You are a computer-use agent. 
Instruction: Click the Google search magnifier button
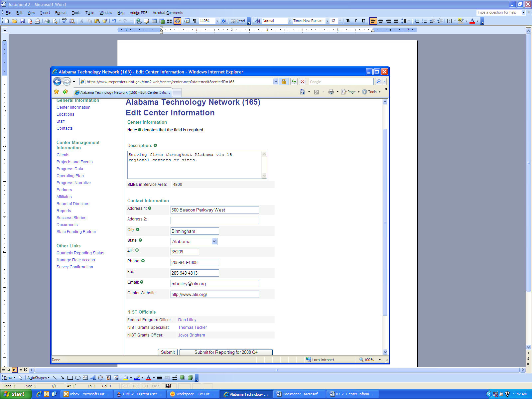(378, 81)
